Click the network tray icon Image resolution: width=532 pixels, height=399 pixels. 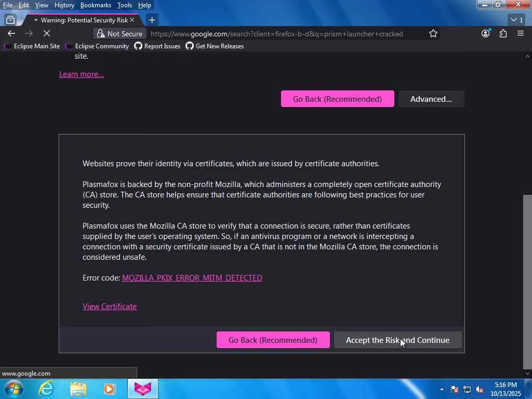(467, 390)
